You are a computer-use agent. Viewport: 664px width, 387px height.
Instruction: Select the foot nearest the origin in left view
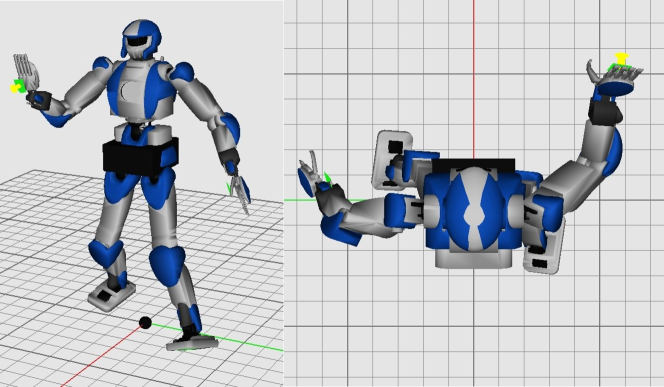[193, 341]
